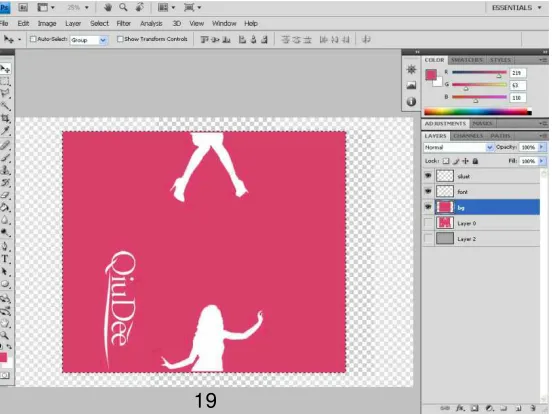Switch to the Swatches tab
The width and height of the screenshot is (552, 414).
(x=467, y=60)
